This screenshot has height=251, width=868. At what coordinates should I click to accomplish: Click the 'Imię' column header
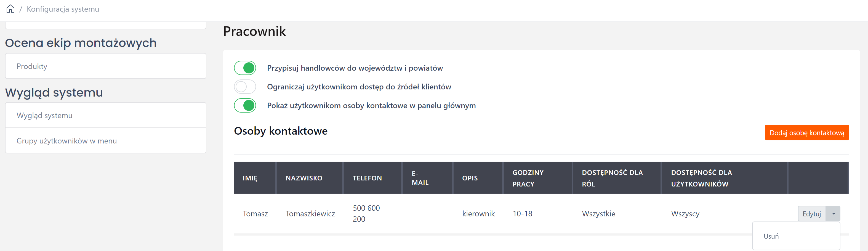250,178
